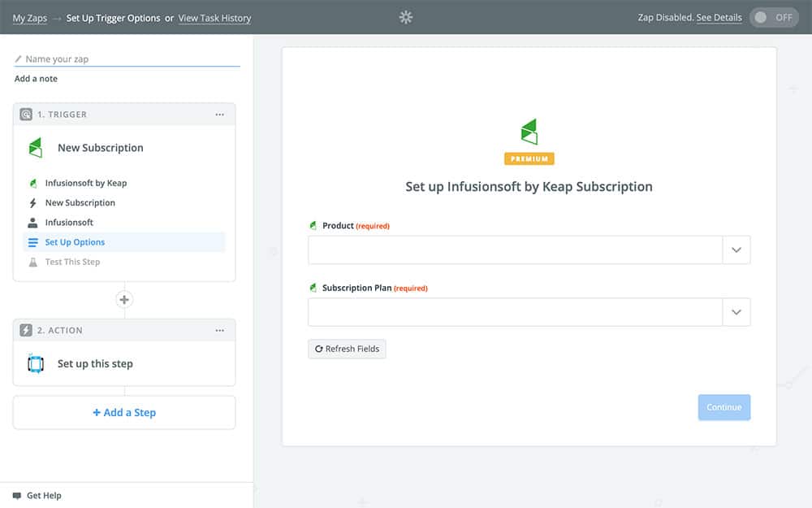Click the plus icon between steps
Image resolution: width=812 pixels, height=508 pixels.
coord(124,300)
